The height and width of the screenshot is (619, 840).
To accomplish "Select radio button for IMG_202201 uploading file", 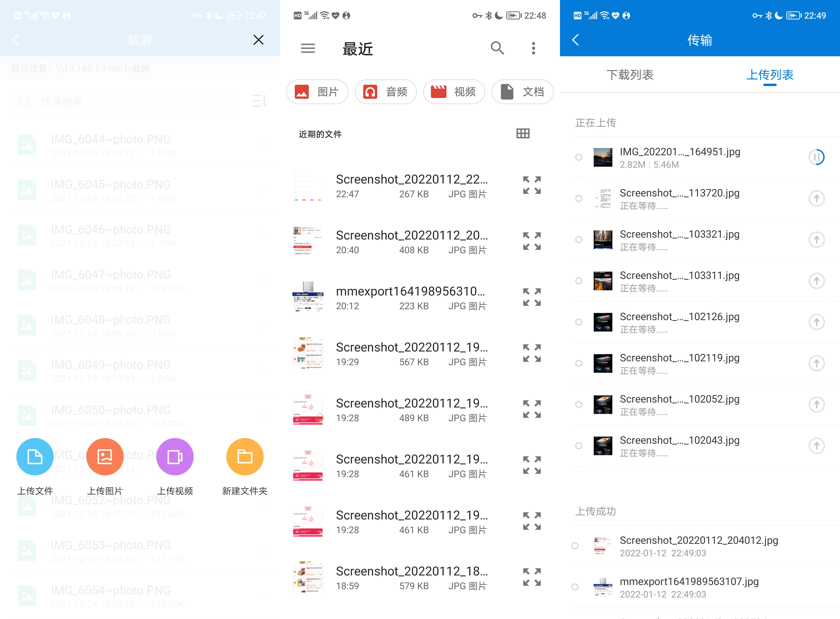I will [x=578, y=157].
